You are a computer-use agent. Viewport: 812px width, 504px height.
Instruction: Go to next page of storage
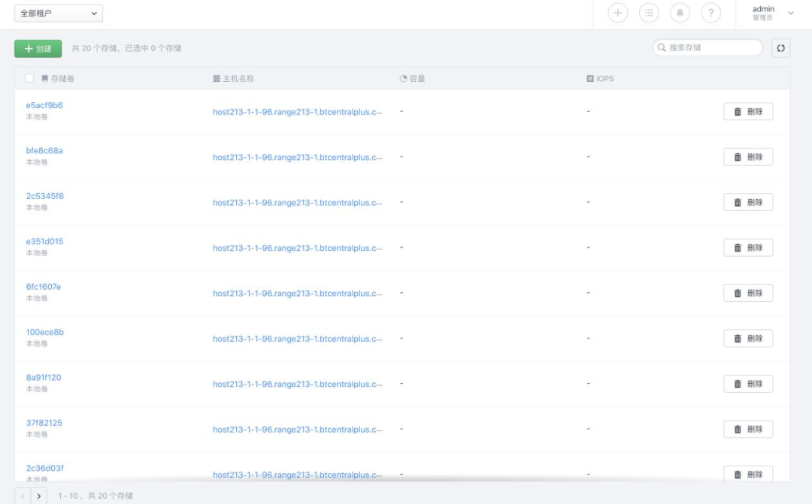[40, 496]
